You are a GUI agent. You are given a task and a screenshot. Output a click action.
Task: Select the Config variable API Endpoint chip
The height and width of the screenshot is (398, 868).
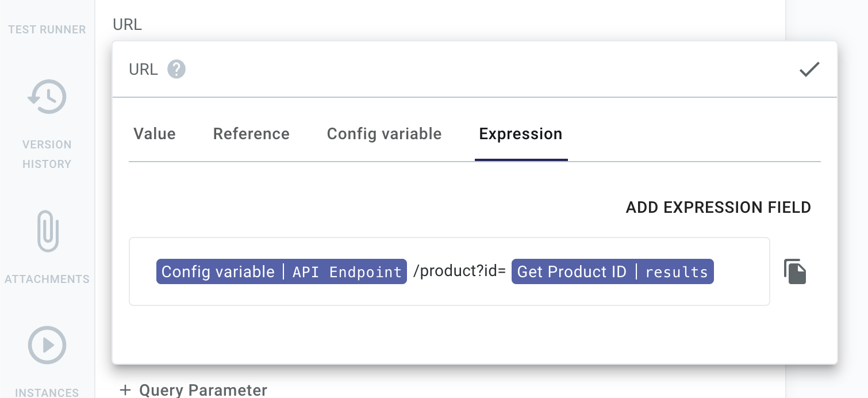click(281, 271)
